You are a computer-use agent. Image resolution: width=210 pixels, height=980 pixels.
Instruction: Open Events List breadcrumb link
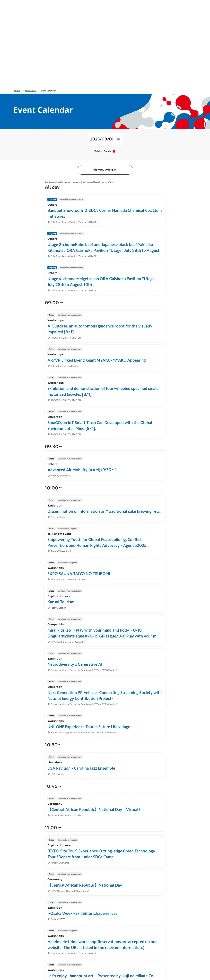tap(30, 90)
